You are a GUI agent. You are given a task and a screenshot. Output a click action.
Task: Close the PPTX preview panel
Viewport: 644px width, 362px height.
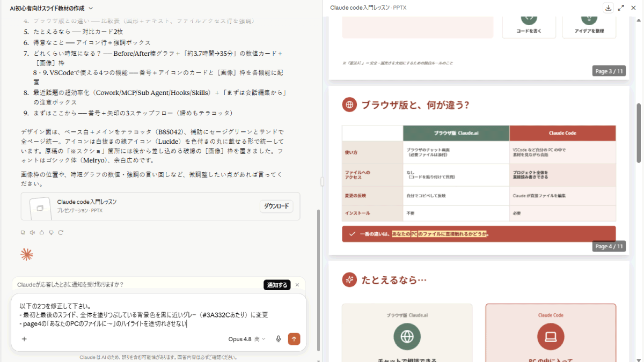634,8
